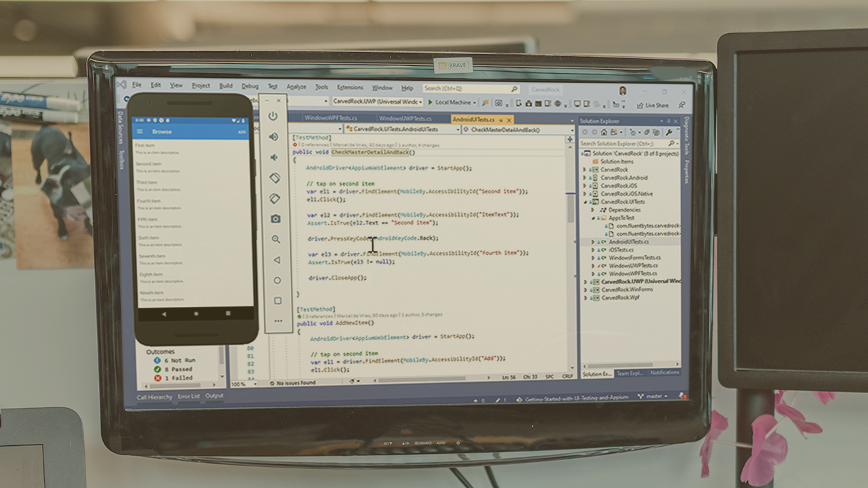Viewport: 868px width, 488px height.
Task: Switch to the Error List tab
Action: tap(189, 396)
